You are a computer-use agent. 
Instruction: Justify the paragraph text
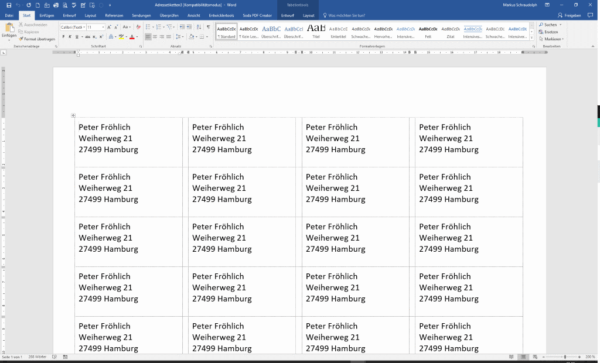click(169, 37)
